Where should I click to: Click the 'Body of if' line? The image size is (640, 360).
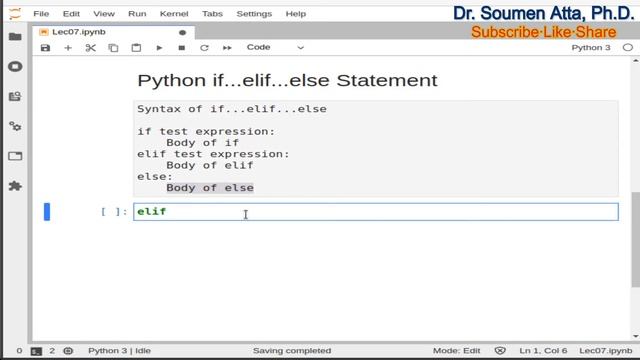[202, 143]
